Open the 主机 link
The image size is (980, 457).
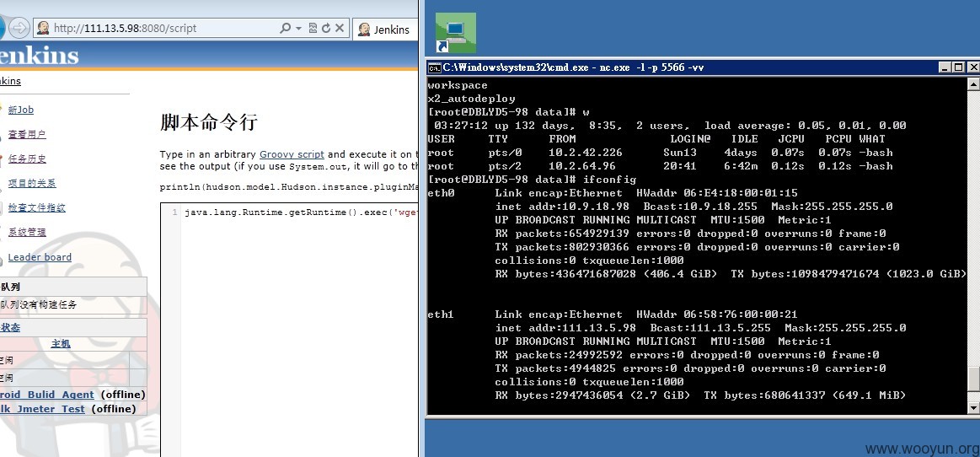pyautogui.click(x=61, y=344)
